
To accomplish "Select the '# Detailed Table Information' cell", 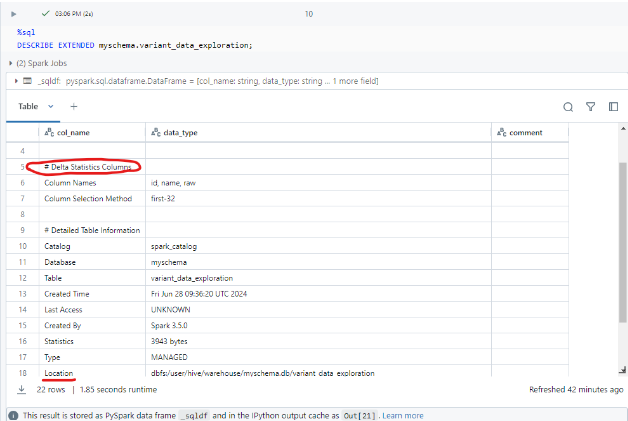I will 92,230.
